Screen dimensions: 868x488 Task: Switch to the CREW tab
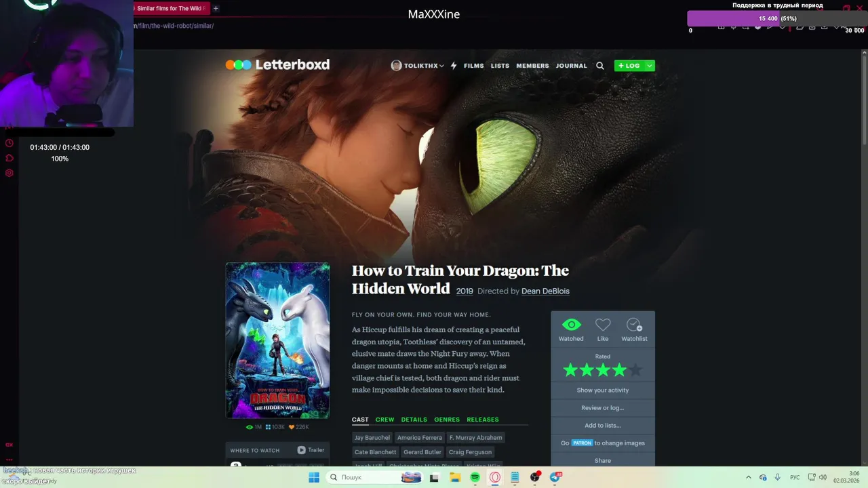pyautogui.click(x=384, y=420)
